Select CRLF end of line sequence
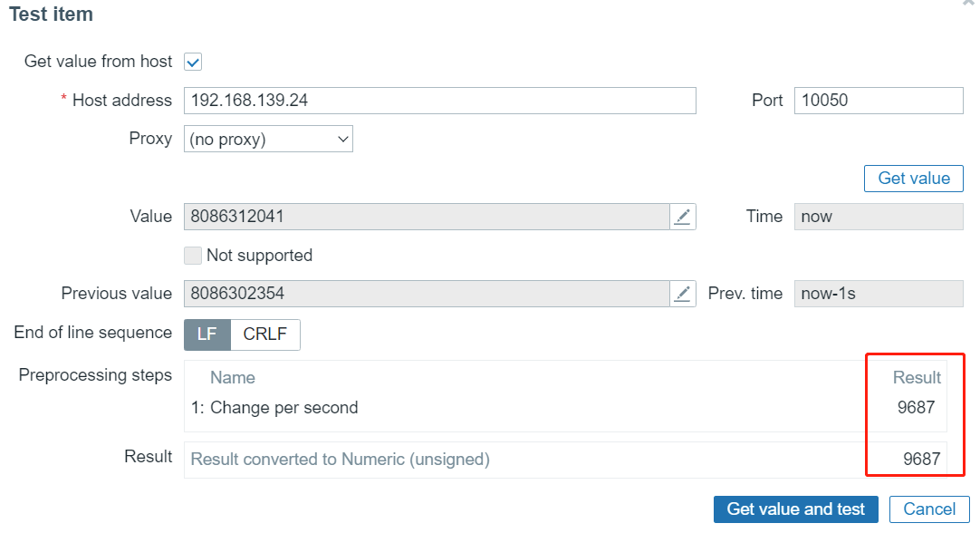 pyautogui.click(x=264, y=334)
